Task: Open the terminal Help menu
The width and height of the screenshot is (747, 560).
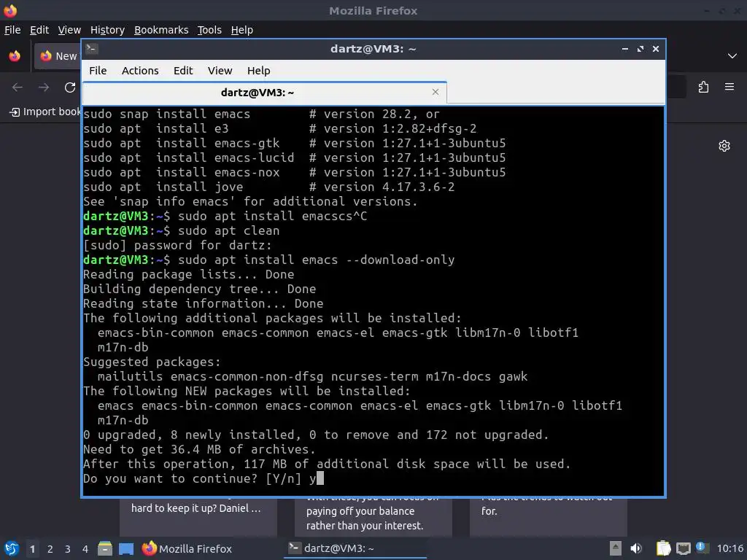Action: click(x=259, y=71)
